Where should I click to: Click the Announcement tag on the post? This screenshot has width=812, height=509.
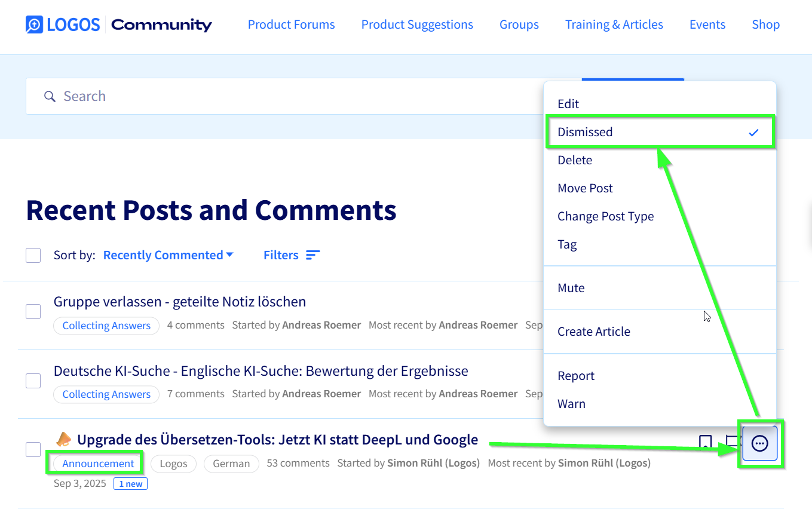click(x=98, y=464)
